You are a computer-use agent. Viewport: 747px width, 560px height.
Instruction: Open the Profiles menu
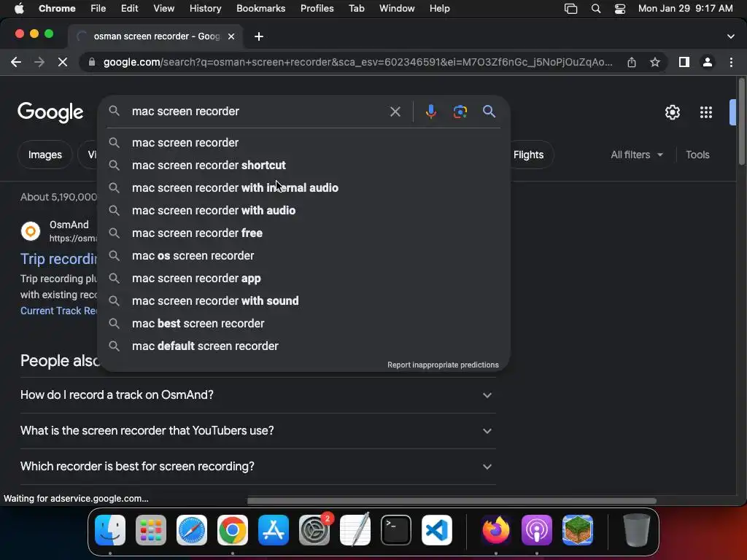coord(317,9)
